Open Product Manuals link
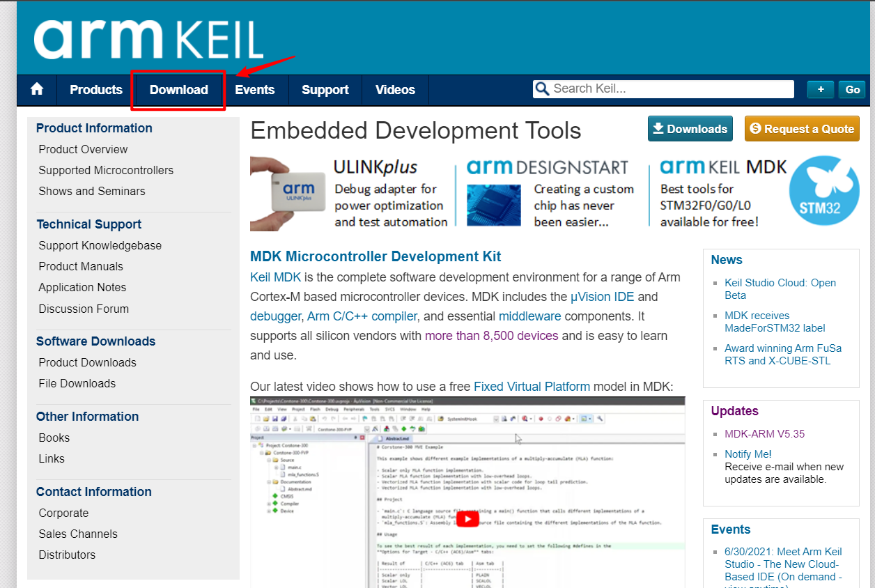This screenshot has width=875, height=588. [81, 266]
